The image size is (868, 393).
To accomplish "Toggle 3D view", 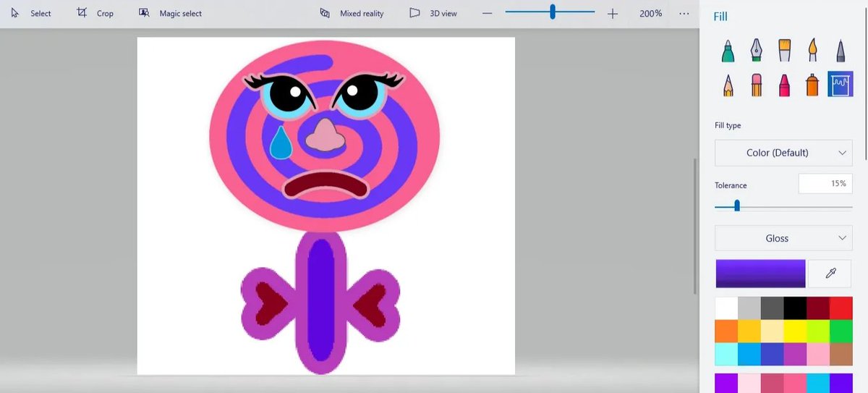I will [x=435, y=13].
